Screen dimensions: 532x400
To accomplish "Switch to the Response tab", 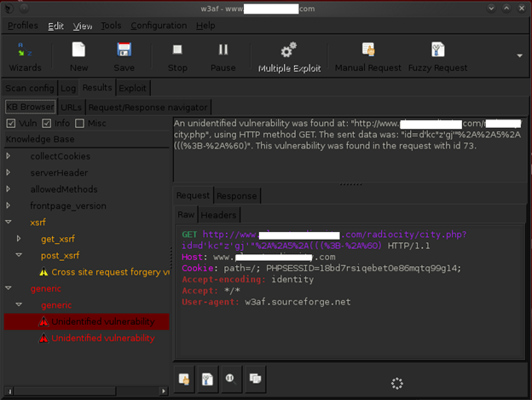I will (236, 196).
